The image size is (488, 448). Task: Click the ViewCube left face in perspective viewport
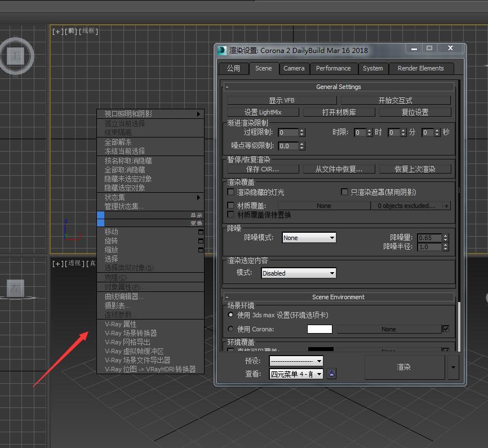tap(15, 288)
